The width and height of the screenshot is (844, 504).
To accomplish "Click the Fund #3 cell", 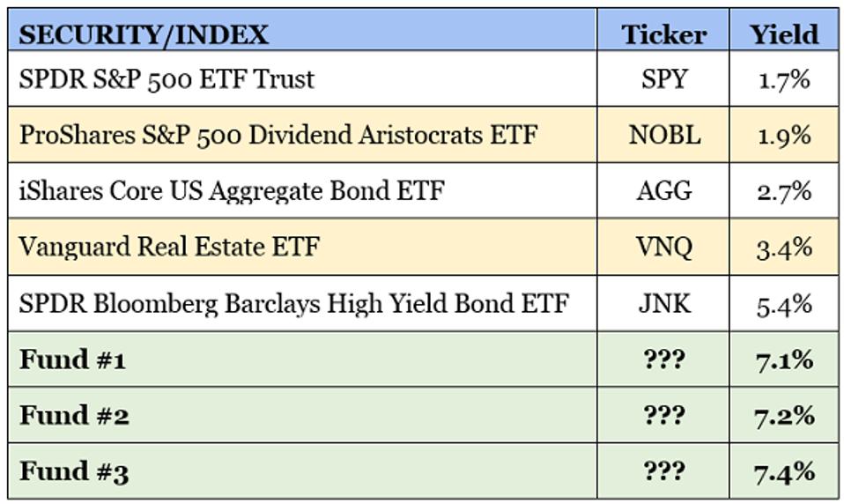I will click(x=74, y=471).
